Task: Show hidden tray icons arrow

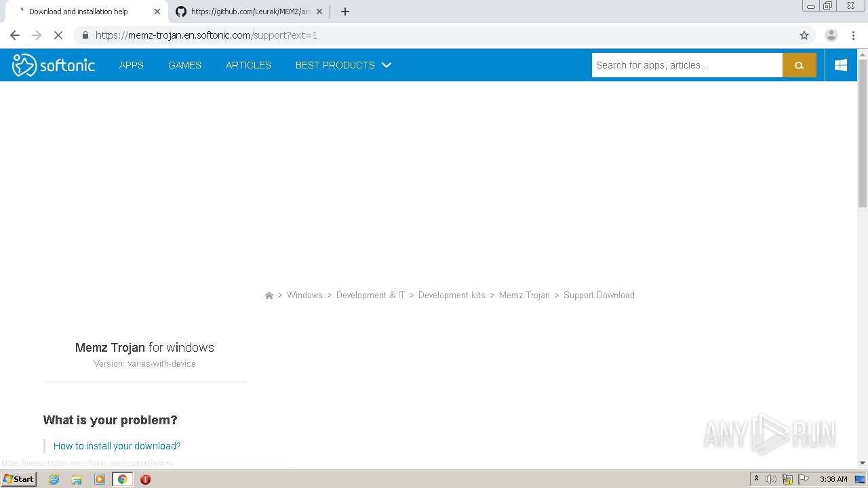Action: (x=756, y=479)
